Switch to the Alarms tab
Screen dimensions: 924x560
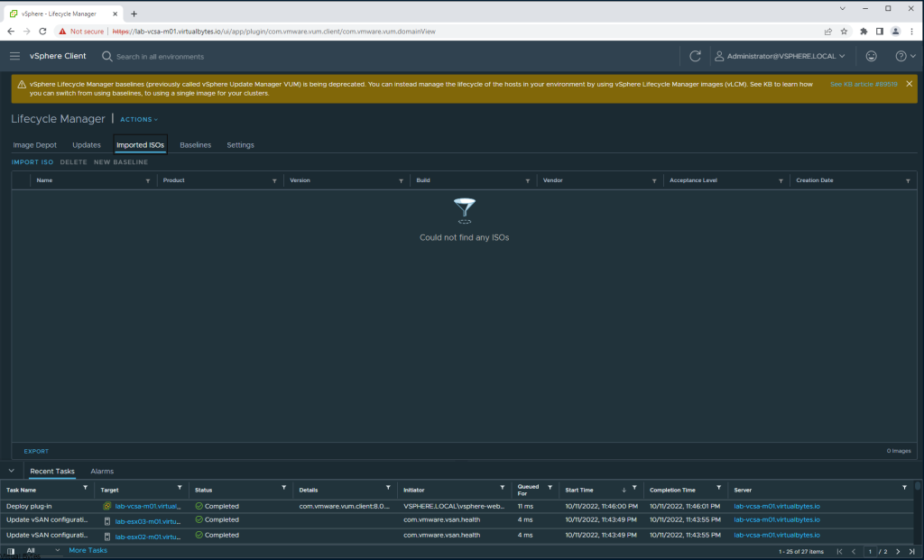(102, 471)
